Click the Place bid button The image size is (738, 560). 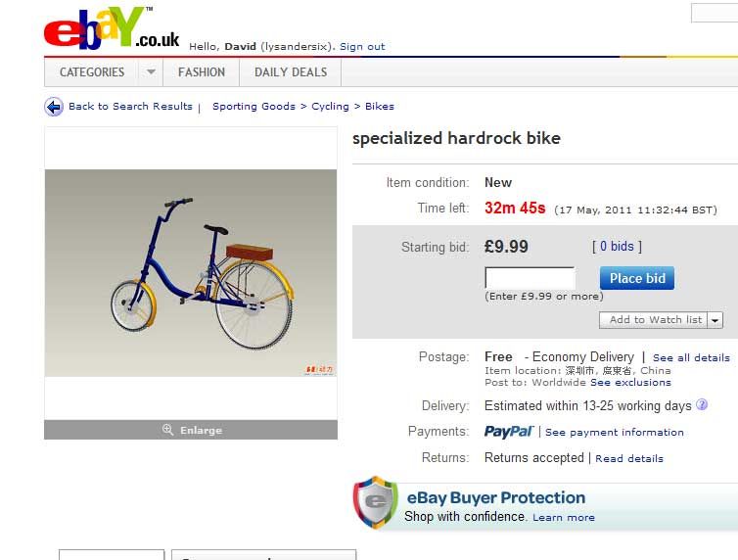(x=637, y=278)
